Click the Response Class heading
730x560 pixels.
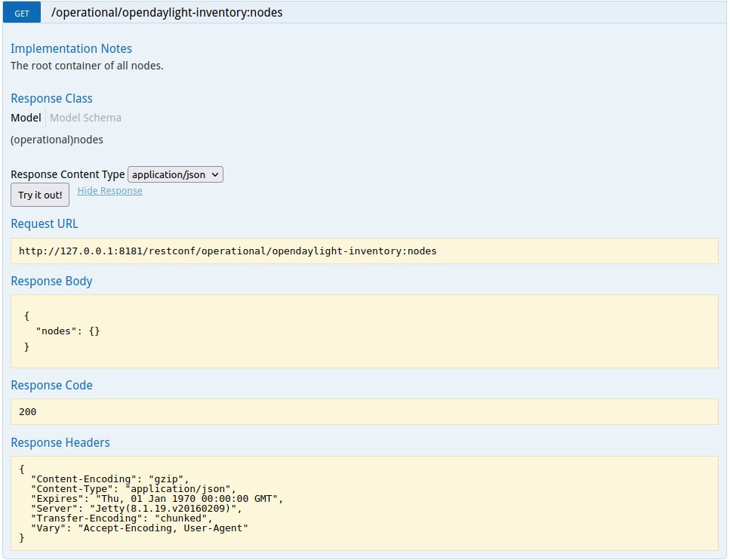coord(51,98)
